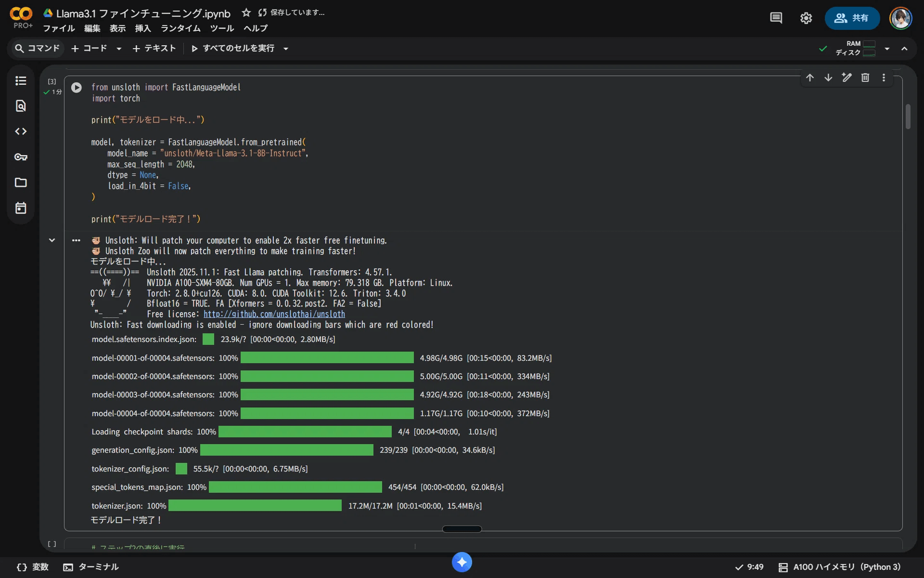Viewport: 924px width, 578px height.
Task: Click the 保存しています saving status text
Action: pos(297,13)
